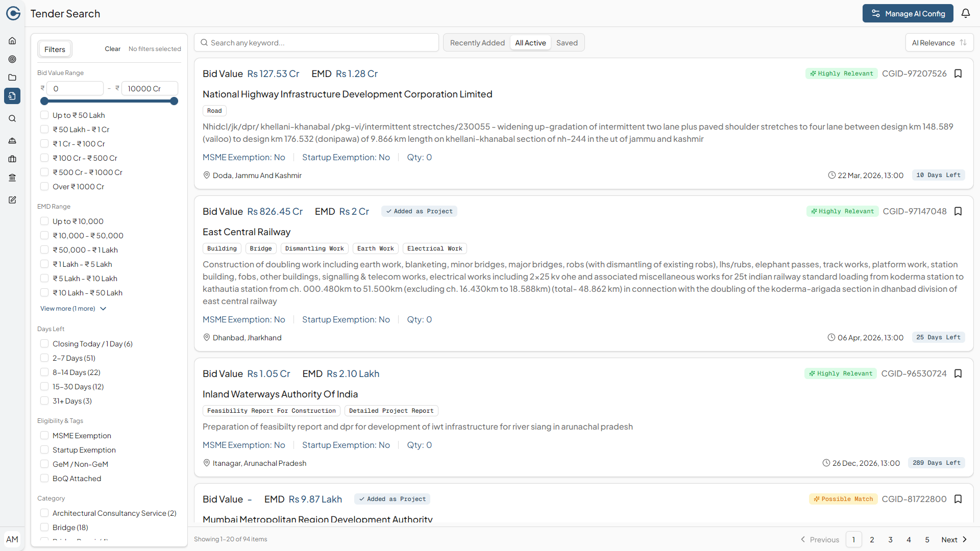Image resolution: width=980 pixels, height=551 pixels.
Task: Open the AI Relevance sort dropdown
Action: point(939,43)
